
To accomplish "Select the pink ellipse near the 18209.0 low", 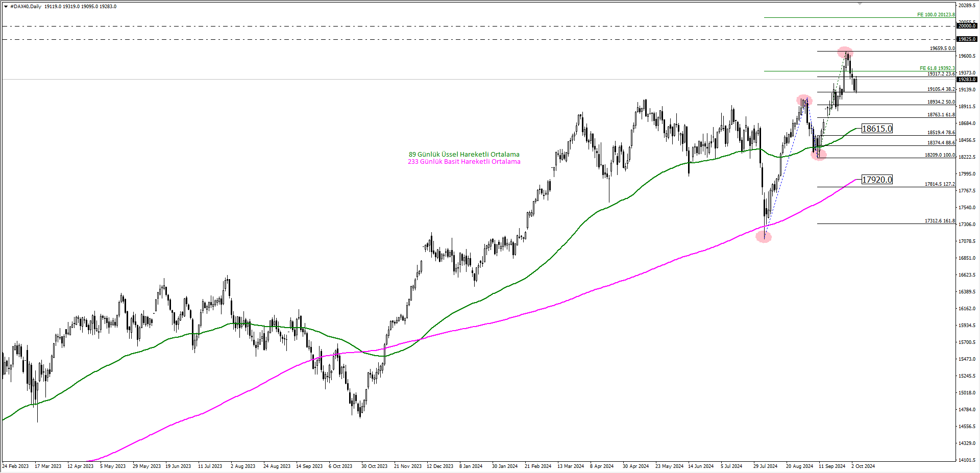I will coord(818,155).
